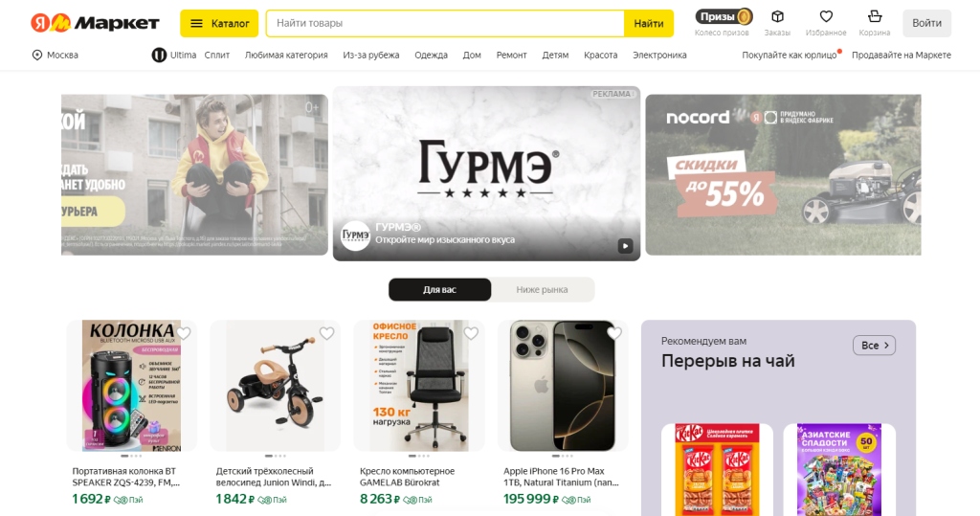This screenshot has width=980, height=516.
Task: Click the Яндекс Маркет logo
Action: 95,23
